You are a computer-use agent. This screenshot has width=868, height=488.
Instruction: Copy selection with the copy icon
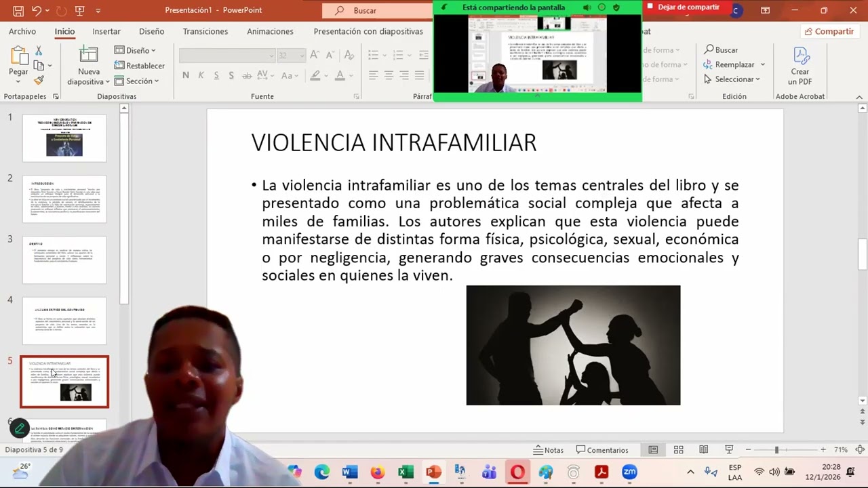[39, 66]
